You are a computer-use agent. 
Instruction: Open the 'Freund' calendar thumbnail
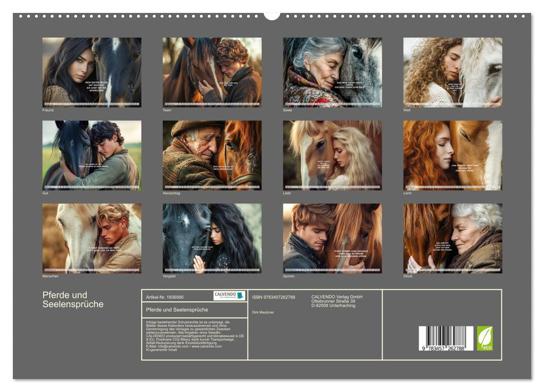[92, 72]
